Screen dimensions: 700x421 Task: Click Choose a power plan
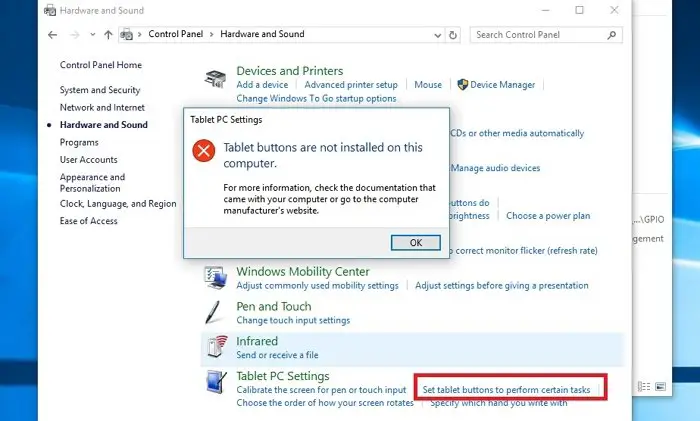coord(548,216)
